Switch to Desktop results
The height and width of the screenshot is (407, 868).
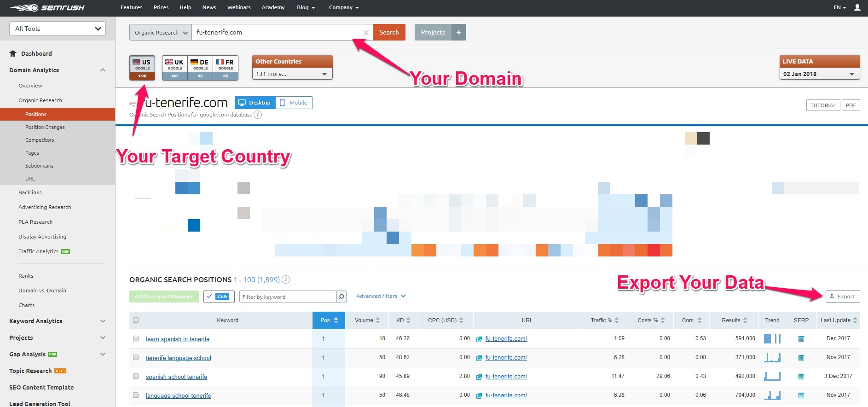[255, 103]
